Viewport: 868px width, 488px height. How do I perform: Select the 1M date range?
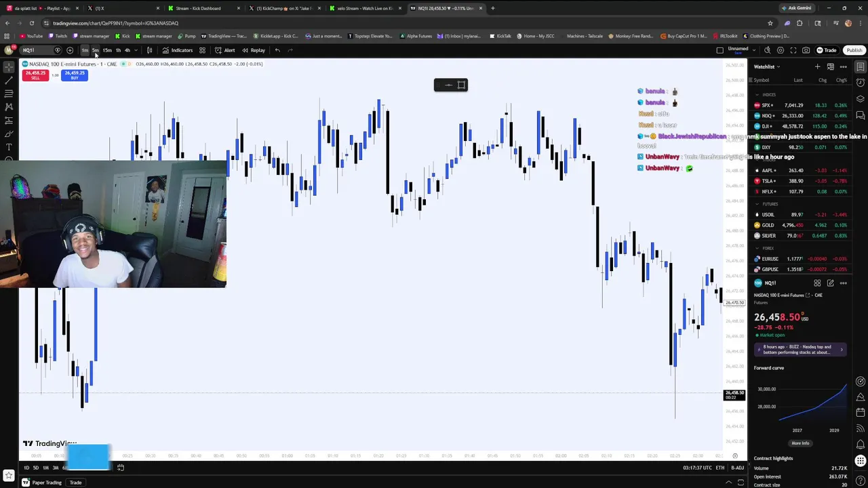(x=45, y=468)
